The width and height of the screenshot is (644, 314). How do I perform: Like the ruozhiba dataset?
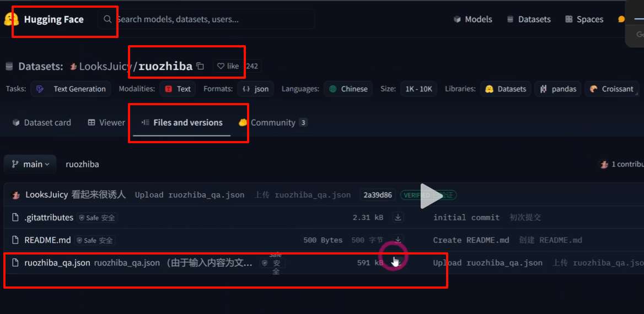(x=228, y=66)
